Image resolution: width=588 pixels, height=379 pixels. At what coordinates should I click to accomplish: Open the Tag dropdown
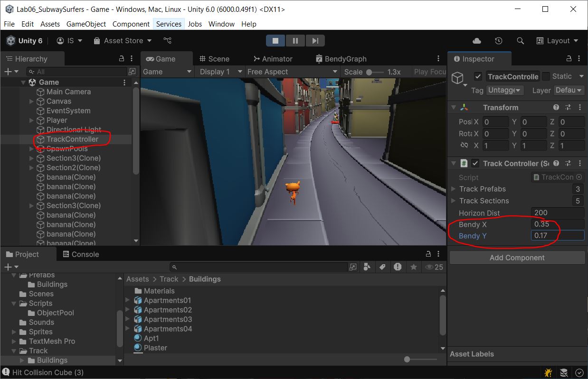(504, 90)
